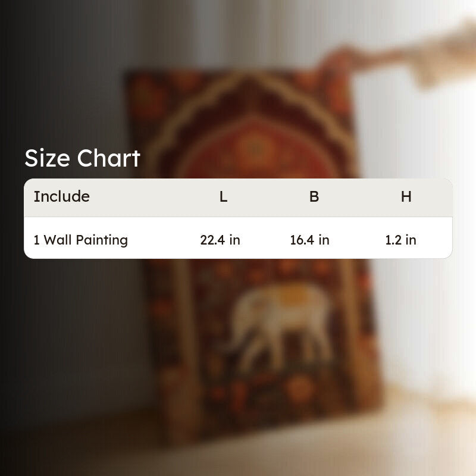
Task: Click the Size Chart heading
Action: [x=82, y=158]
